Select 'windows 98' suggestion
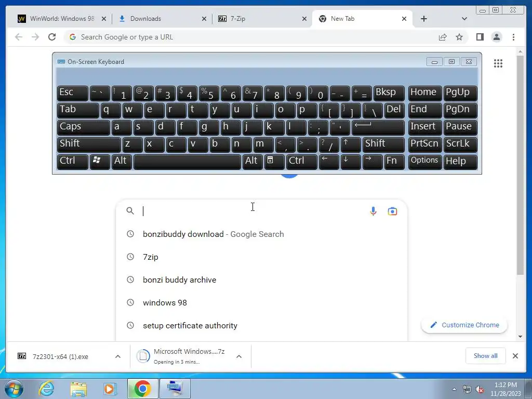The width and height of the screenshot is (532, 399). [x=261, y=303]
